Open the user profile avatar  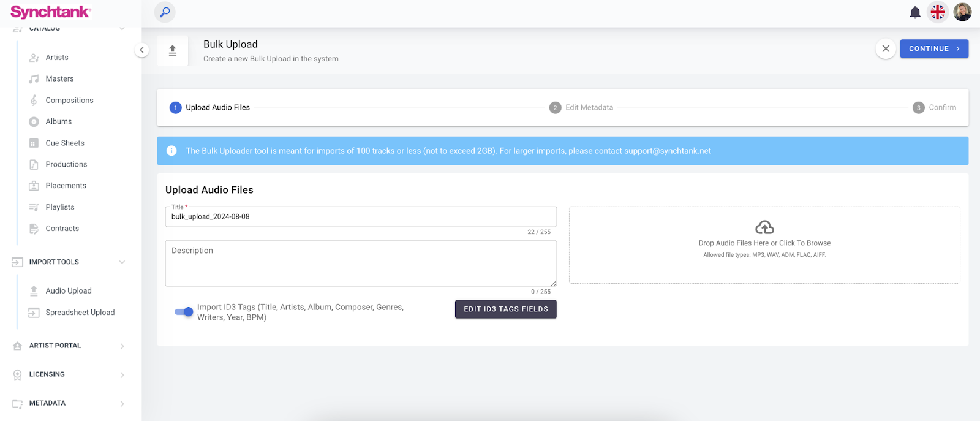(x=962, y=12)
